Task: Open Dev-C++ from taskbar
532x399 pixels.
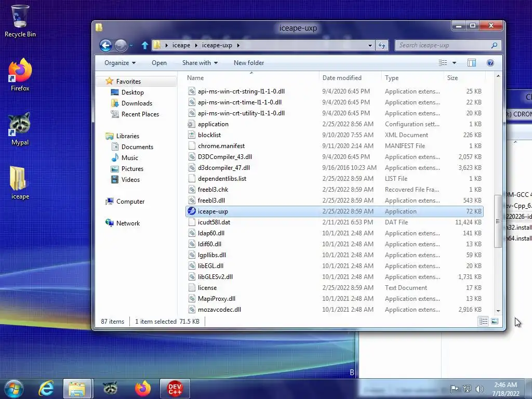Action: 175,389
